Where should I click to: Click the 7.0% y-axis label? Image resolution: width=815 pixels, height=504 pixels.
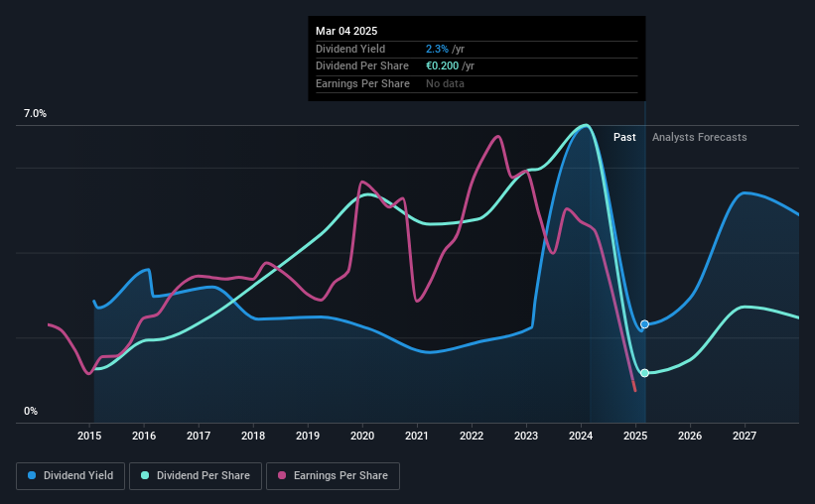pos(35,113)
